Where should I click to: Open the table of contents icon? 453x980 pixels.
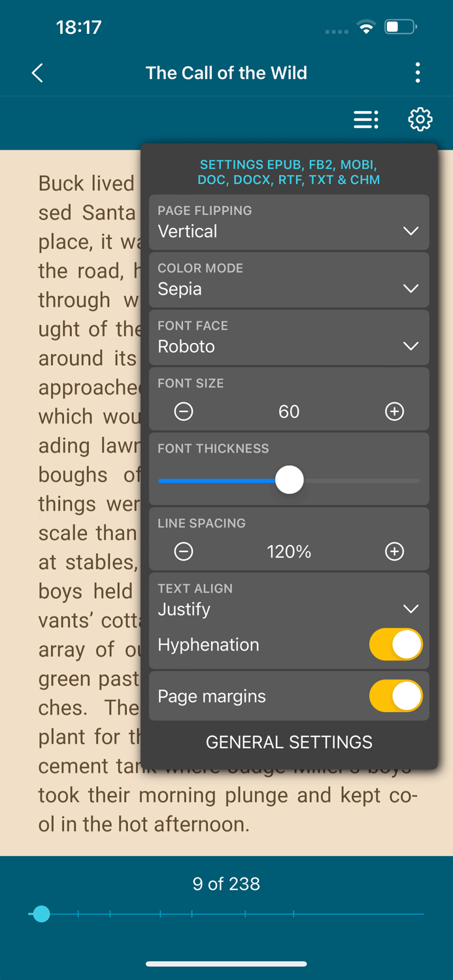click(x=365, y=120)
